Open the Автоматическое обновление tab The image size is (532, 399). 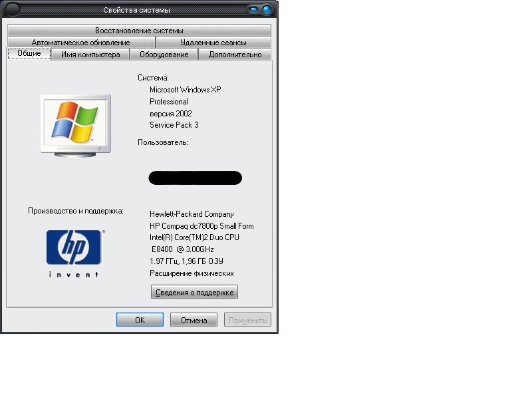80,43
